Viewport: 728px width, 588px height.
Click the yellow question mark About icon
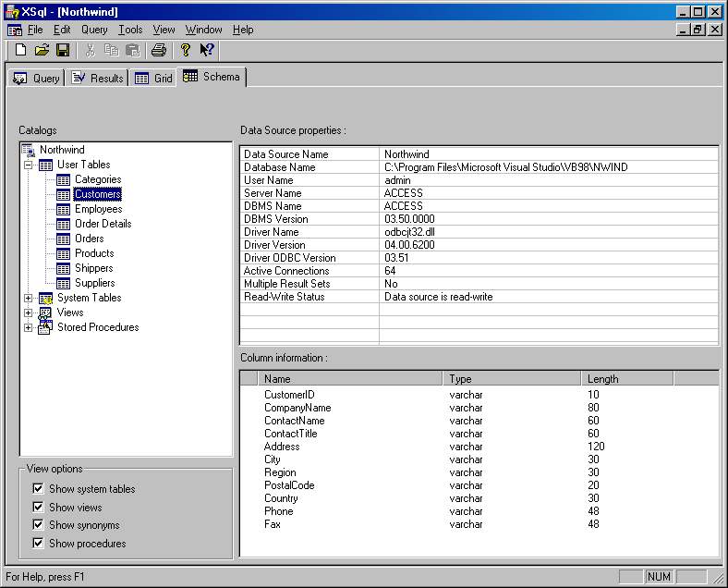click(x=186, y=50)
